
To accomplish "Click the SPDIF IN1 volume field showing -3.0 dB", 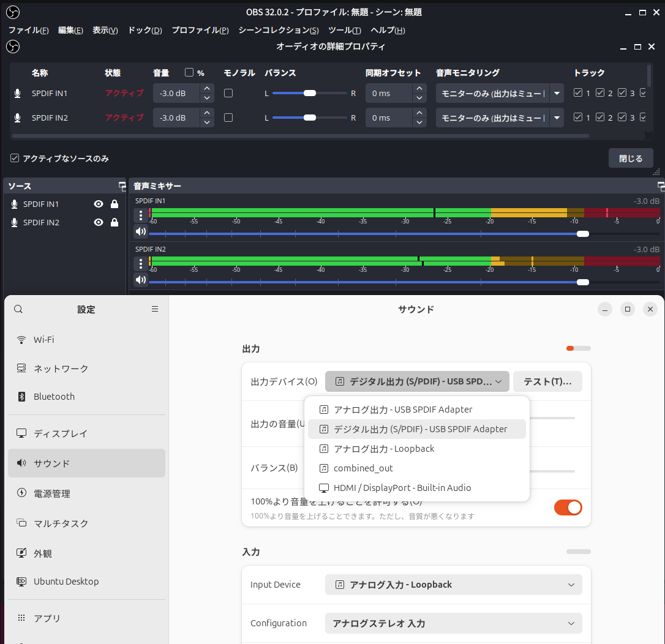I will (176, 93).
